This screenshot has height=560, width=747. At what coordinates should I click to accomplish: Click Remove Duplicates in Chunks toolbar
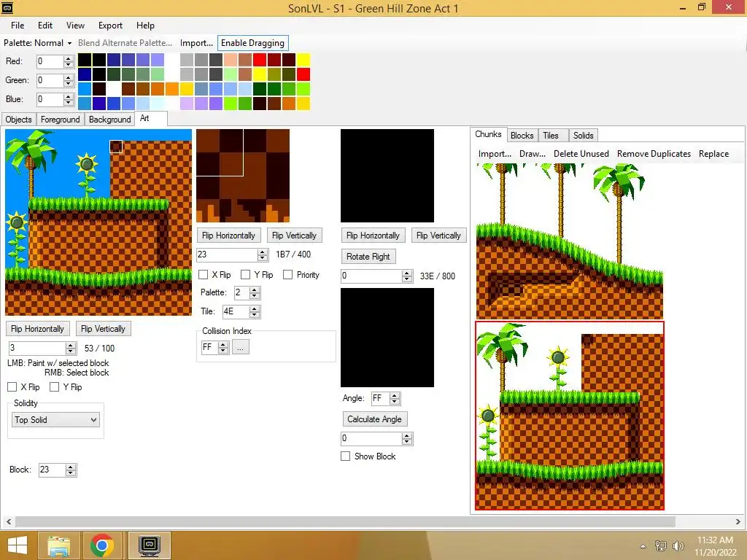654,154
